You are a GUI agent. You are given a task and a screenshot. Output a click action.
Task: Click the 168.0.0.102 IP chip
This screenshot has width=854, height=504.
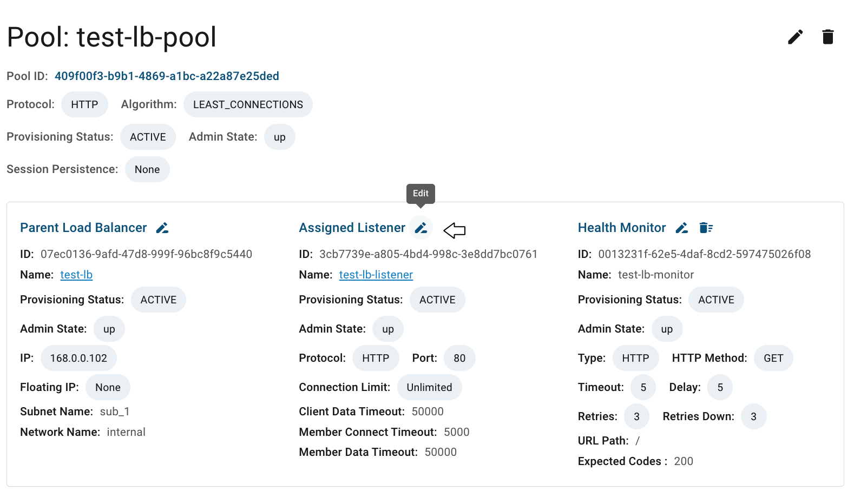point(78,358)
